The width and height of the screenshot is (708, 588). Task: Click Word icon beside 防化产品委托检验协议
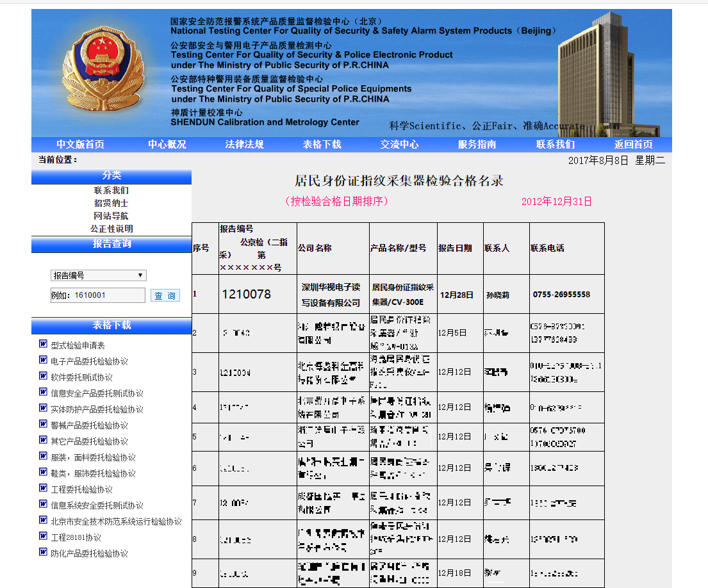coord(43,553)
